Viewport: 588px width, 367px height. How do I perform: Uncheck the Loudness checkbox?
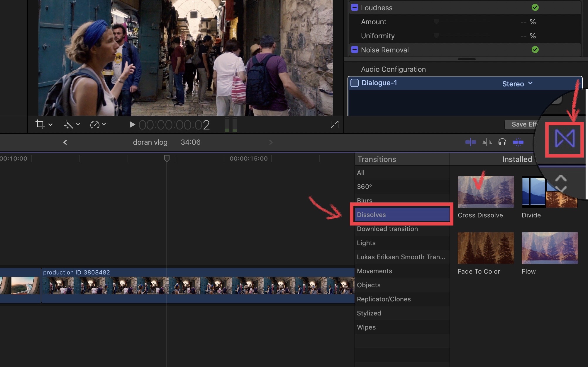pos(355,8)
